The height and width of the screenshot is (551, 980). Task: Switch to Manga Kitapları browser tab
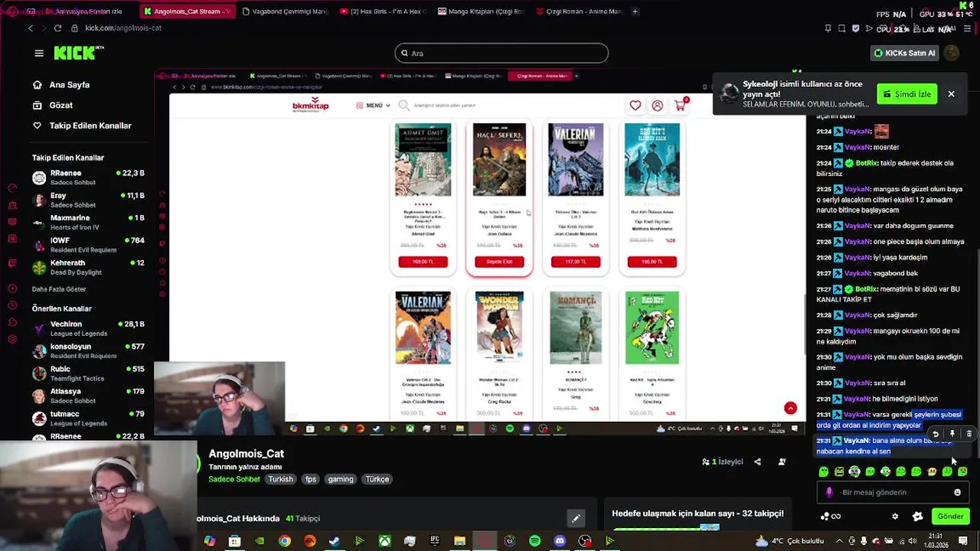point(481,11)
